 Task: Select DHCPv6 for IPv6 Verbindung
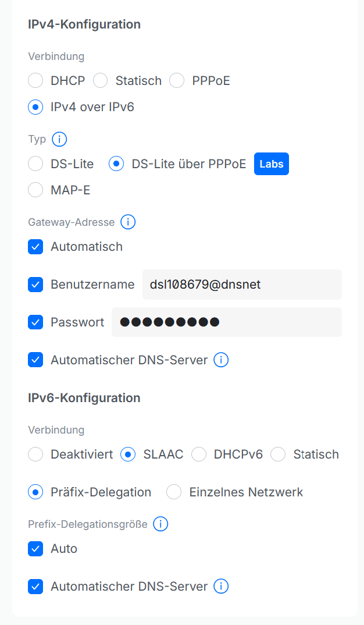tap(199, 454)
